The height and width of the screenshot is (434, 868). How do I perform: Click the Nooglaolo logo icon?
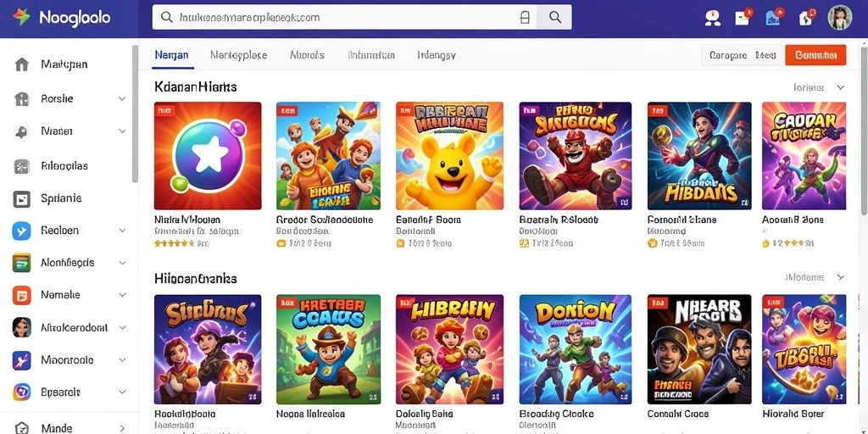point(21,17)
